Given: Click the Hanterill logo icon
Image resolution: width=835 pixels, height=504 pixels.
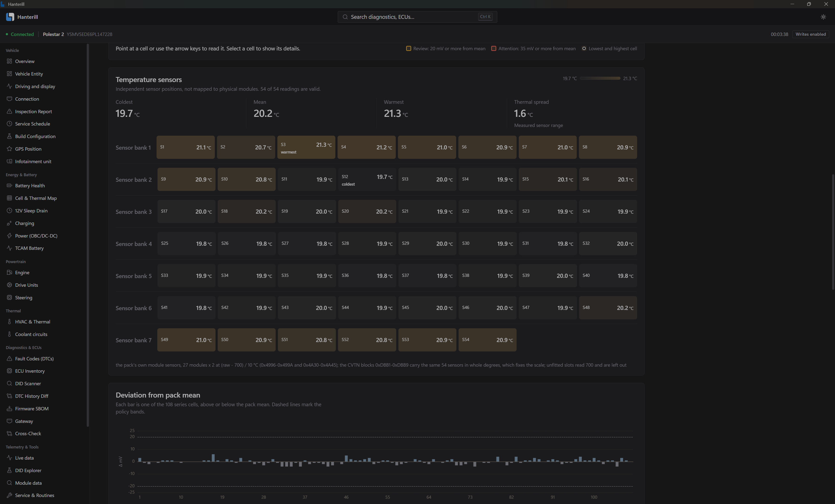Looking at the screenshot, I should pyautogui.click(x=10, y=17).
